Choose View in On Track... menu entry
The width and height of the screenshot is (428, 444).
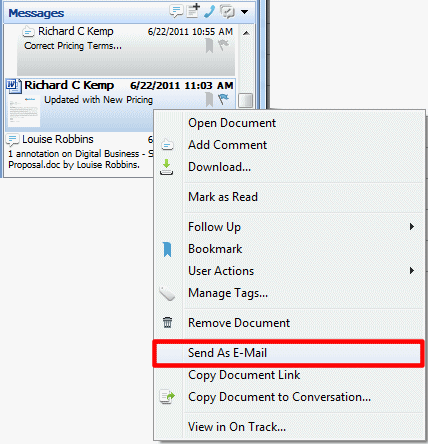click(288, 427)
